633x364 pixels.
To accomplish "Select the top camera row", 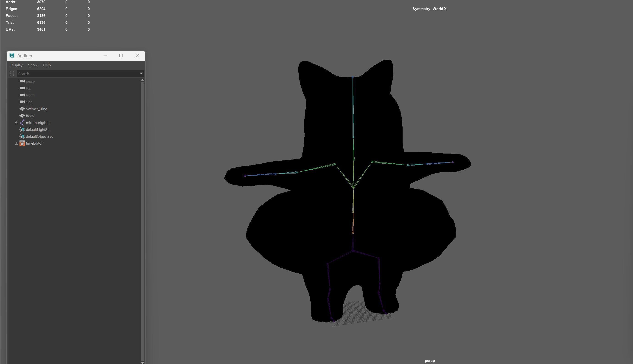I will tap(74, 88).
